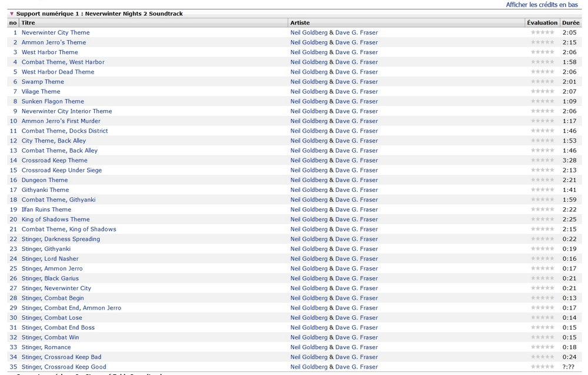
Task: Open track Stinger, Romance
Action: 46,347
